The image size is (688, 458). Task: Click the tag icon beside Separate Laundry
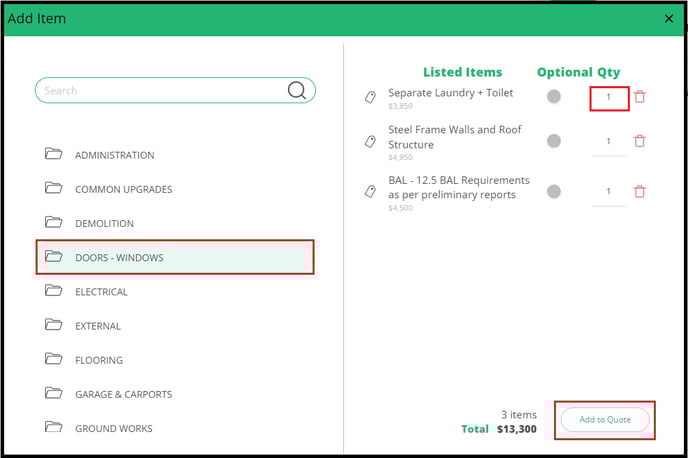370,97
